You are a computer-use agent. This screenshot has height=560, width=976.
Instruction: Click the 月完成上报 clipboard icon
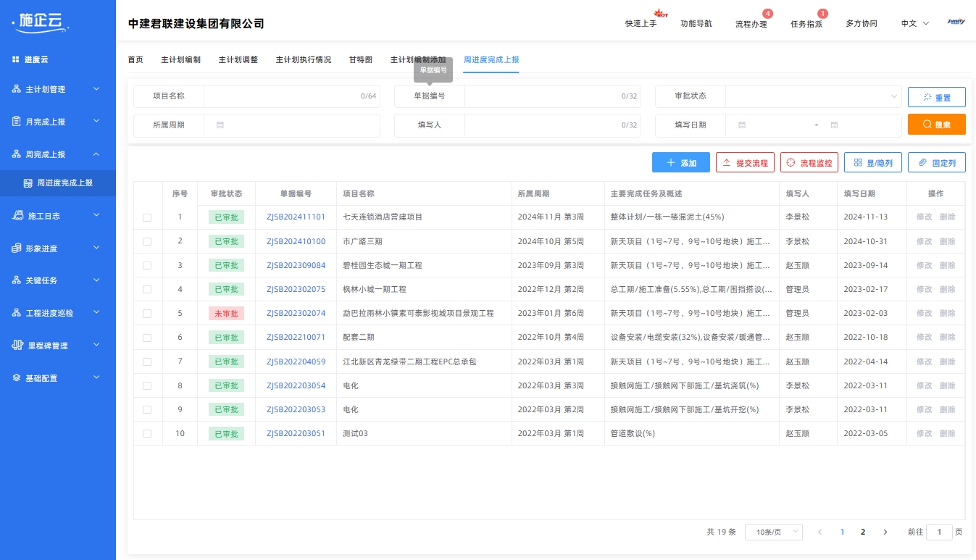pos(17,122)
